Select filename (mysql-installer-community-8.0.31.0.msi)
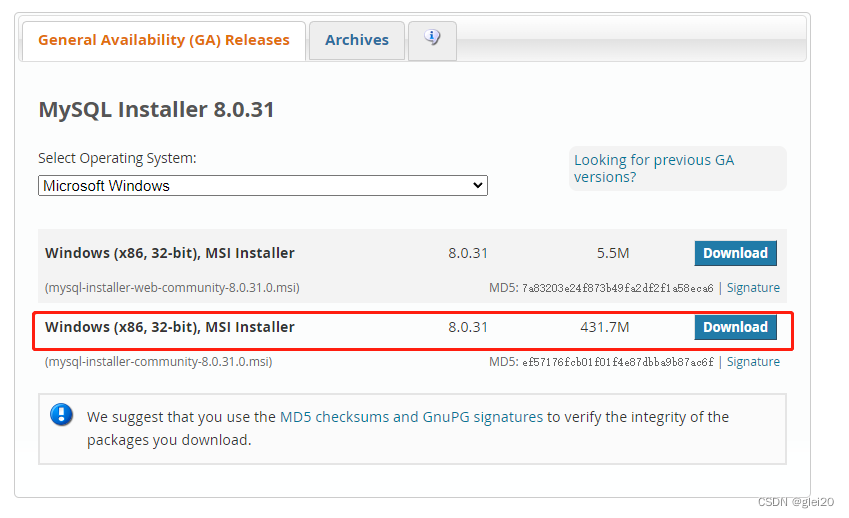This screenshot has height=518, width=849. pos(159,362)
